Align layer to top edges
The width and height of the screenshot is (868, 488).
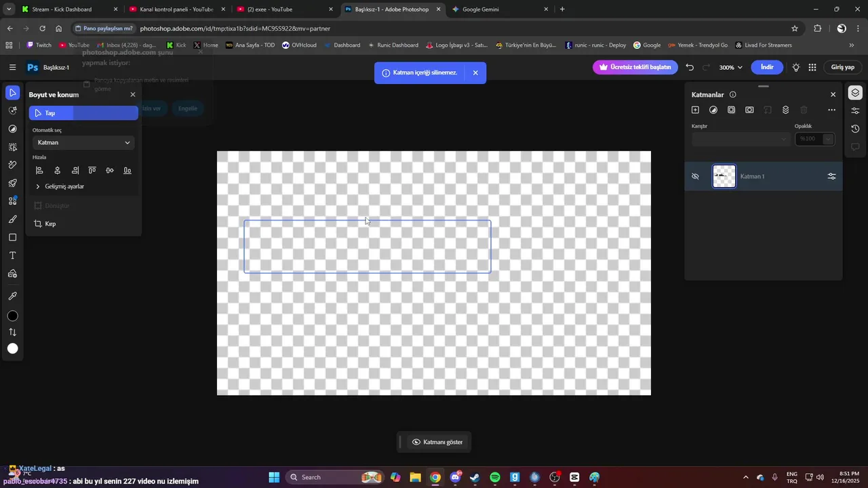click(x=92, y=170)
